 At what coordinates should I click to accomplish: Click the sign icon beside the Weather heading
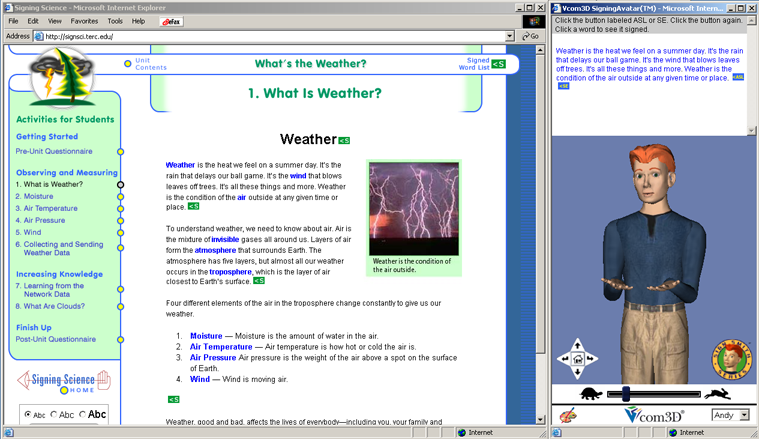[x=343, y=141]
